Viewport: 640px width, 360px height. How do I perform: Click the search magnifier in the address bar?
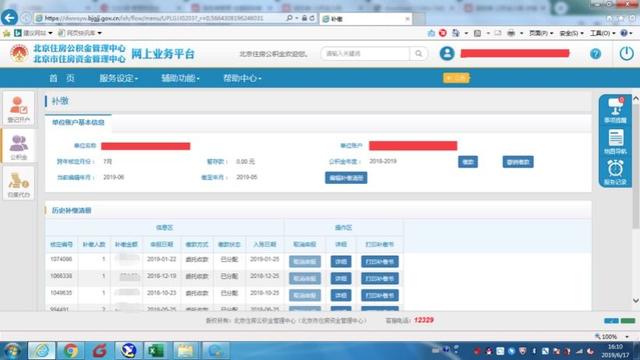[289, 18]
